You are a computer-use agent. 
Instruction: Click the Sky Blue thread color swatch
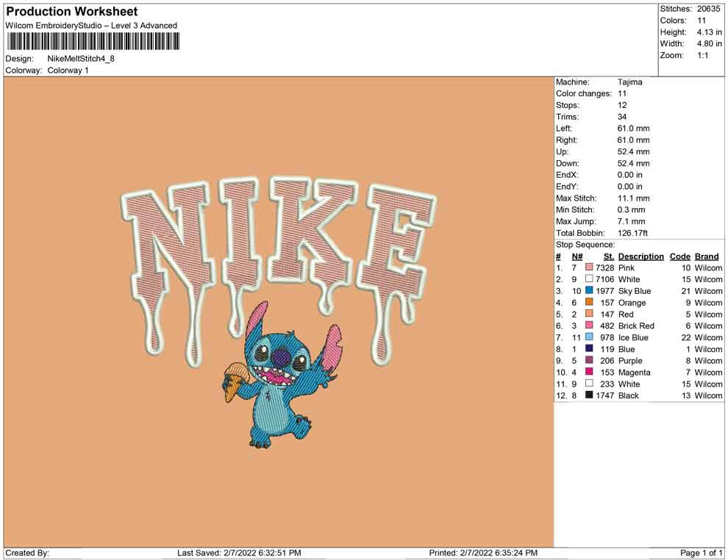(x=589, y=290)
